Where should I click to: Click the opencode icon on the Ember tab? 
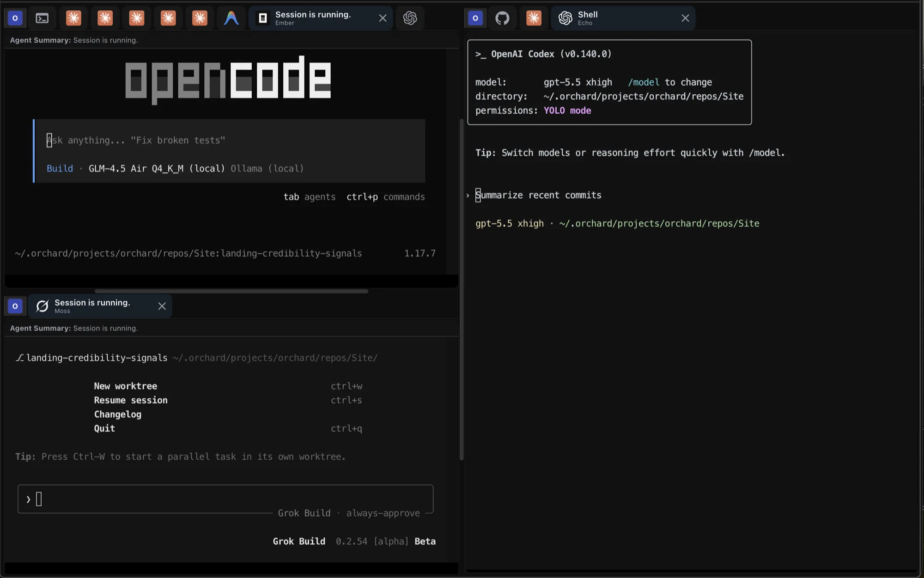[x=263, y=18]
